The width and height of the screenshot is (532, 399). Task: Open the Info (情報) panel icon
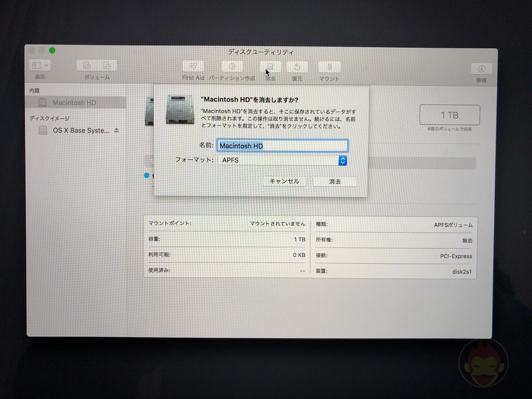click(x=481, y=69)
